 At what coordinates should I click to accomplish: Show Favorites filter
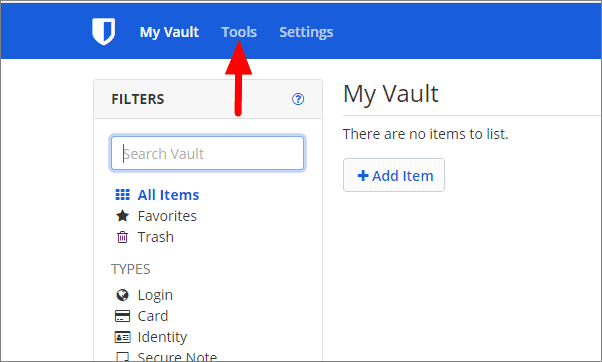click(167, 216)
